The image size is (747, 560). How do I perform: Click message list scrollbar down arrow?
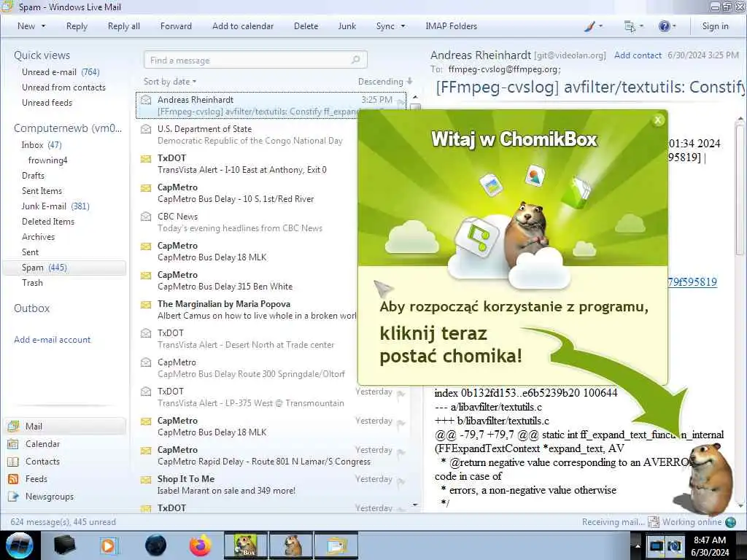coord(415,505)
